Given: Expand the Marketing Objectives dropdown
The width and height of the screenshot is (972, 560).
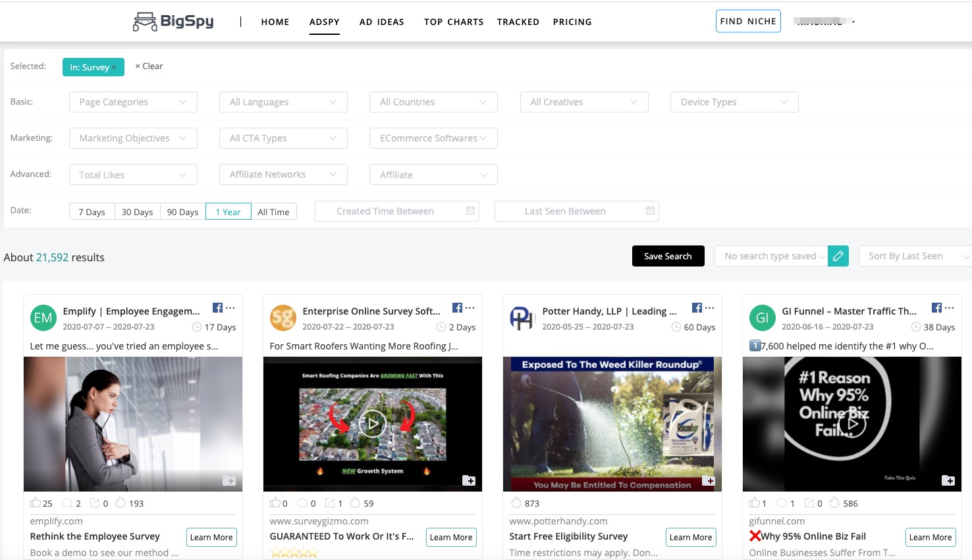Looking at the screenshot, I should click(x=132, y=138).
